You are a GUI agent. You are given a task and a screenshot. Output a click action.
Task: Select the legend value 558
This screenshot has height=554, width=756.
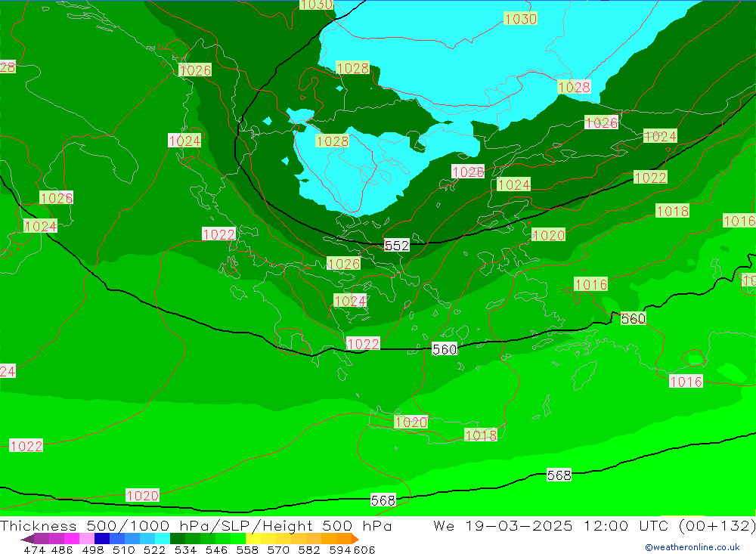tap(247, 549)
